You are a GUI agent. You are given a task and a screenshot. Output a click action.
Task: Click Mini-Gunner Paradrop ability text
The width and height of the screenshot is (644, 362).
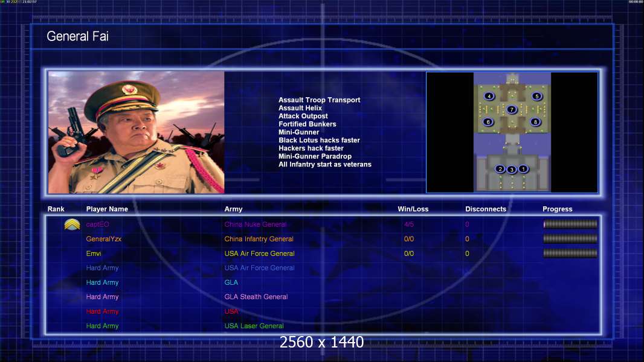pos(315,156)
